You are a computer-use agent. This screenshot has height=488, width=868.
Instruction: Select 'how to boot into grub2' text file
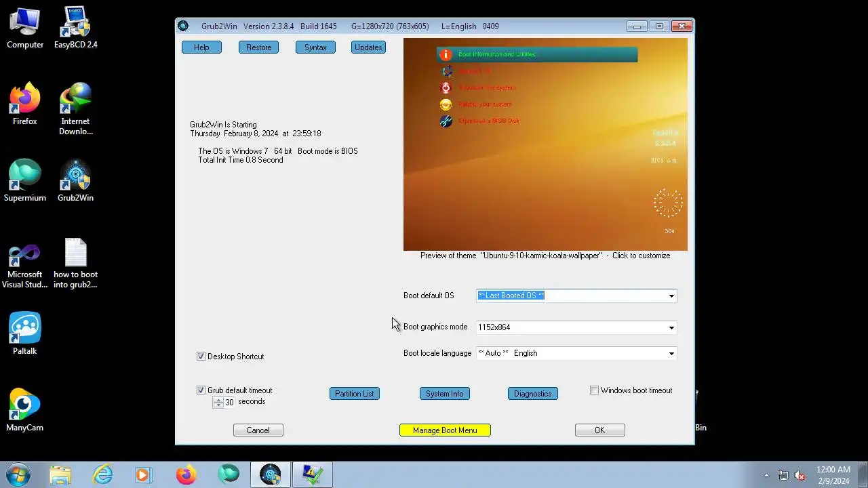(75, 263)
